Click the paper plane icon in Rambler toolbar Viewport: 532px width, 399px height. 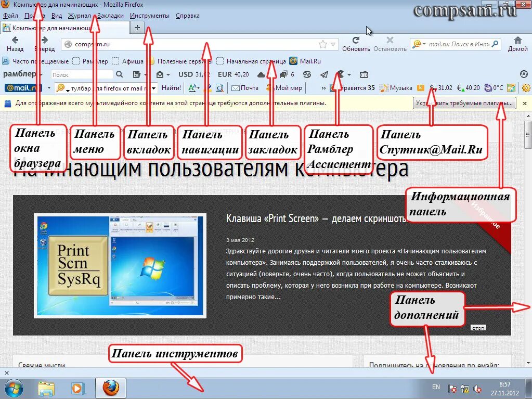click(324, 74)
